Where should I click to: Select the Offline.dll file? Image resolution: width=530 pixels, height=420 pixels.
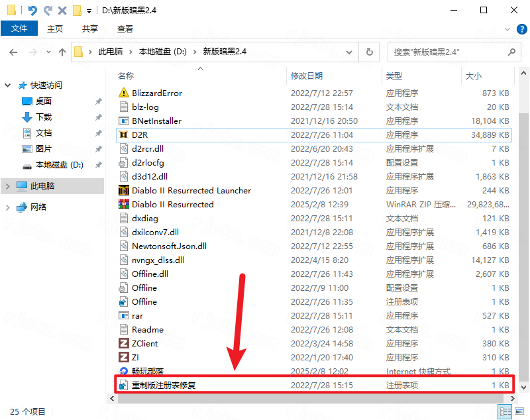(x=150, y=274)
